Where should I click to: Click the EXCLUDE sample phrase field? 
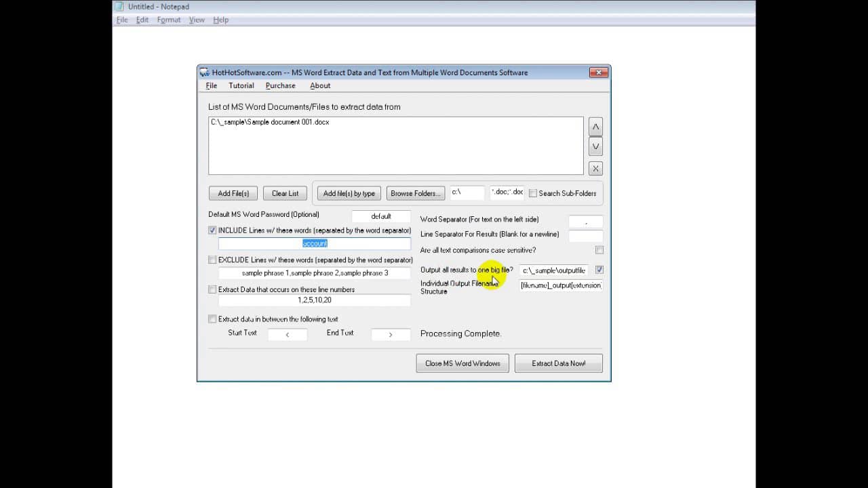(315, 273)
